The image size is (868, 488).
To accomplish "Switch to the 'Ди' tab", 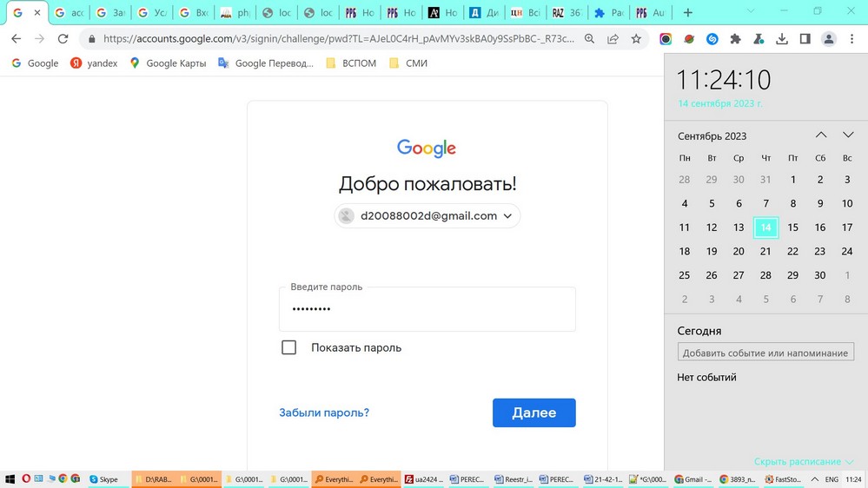I will coord(484,12).
